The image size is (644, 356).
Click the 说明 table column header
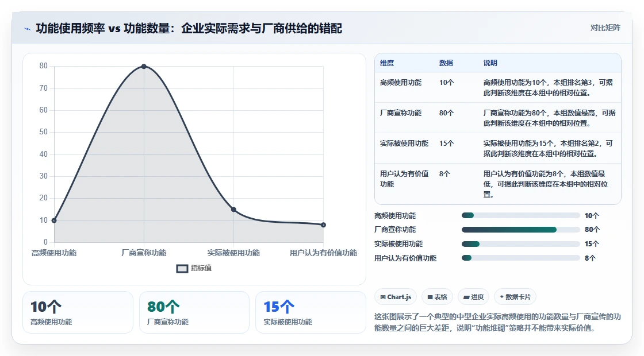coord(490,63)
